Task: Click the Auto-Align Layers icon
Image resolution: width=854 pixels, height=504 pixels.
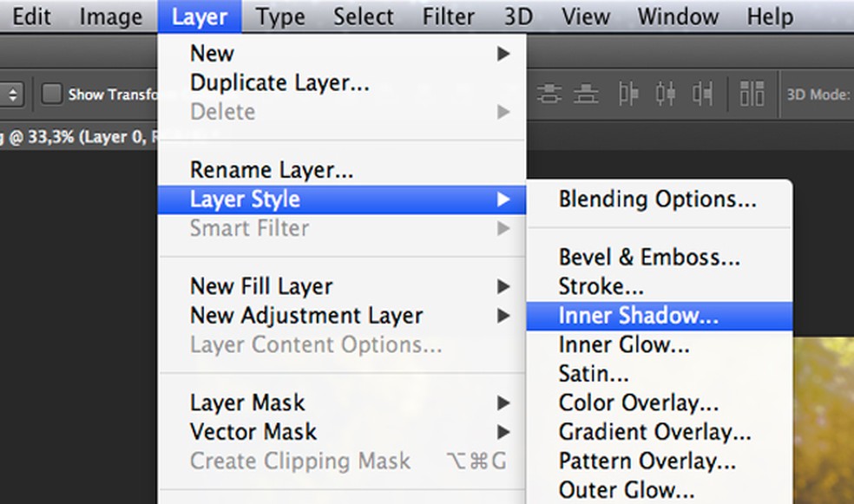Action: pyautogui.click(x=752, y=94)
